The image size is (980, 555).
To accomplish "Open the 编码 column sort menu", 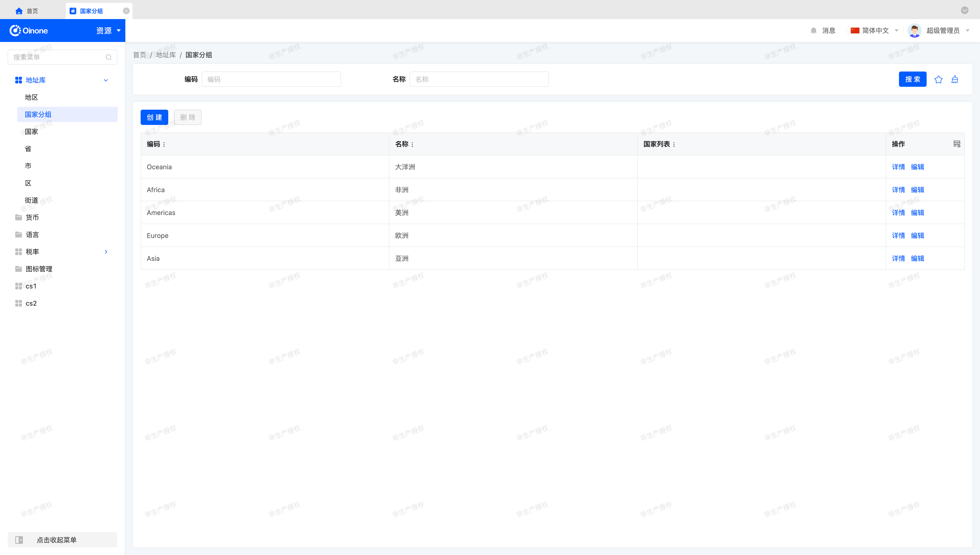I will [x=164, y=144].
